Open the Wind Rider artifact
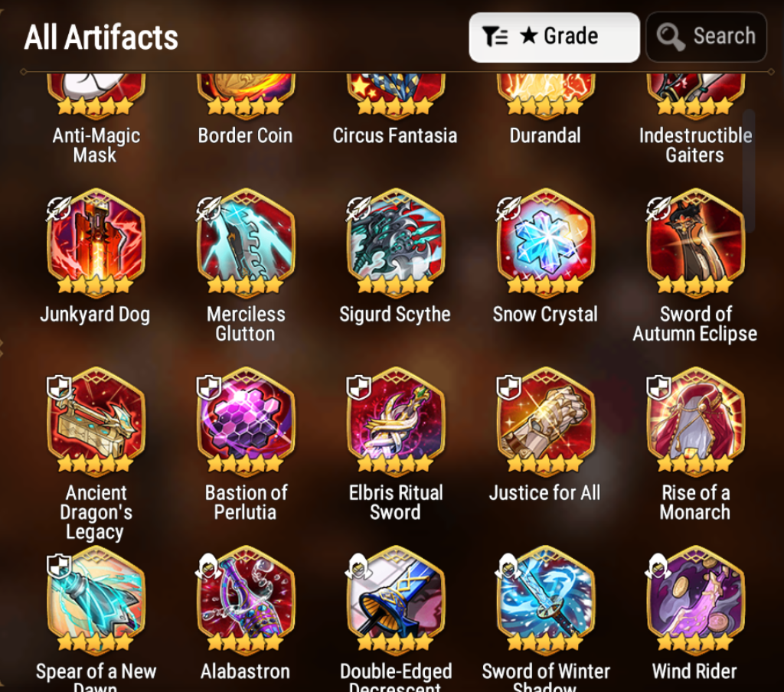This screenshot has height=692, width=784. (695, 599)
